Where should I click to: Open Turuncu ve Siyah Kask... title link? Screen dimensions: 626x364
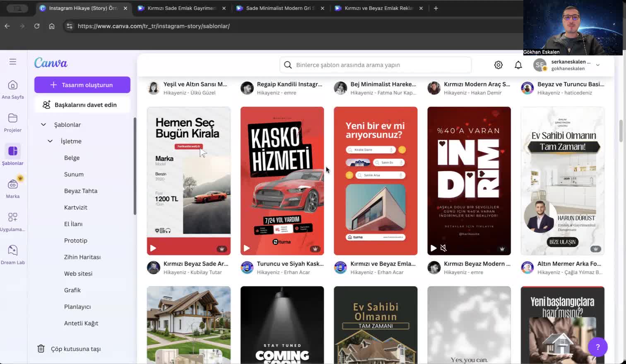pyautogui.click(x=290, y=263)
